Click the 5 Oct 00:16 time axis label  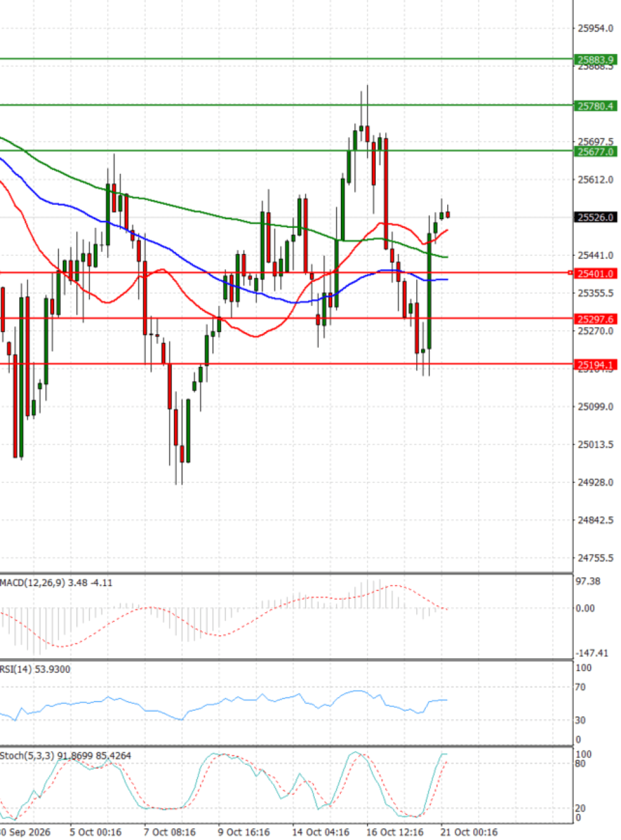tap(96, 832)
